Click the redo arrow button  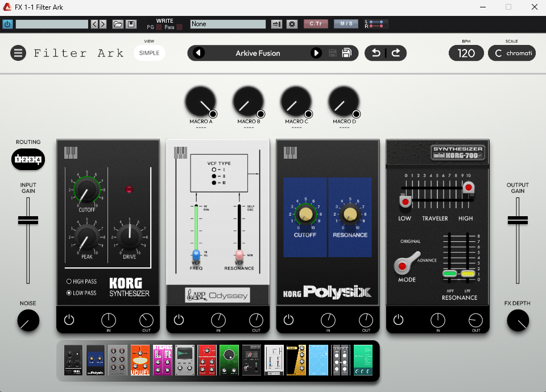coord(396,53)
